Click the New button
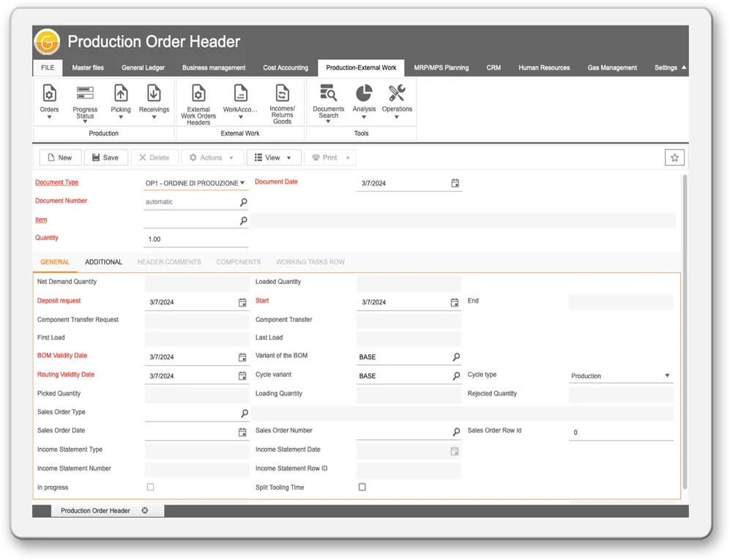Viewport: 730px width, 560px height. coord(59,157)
